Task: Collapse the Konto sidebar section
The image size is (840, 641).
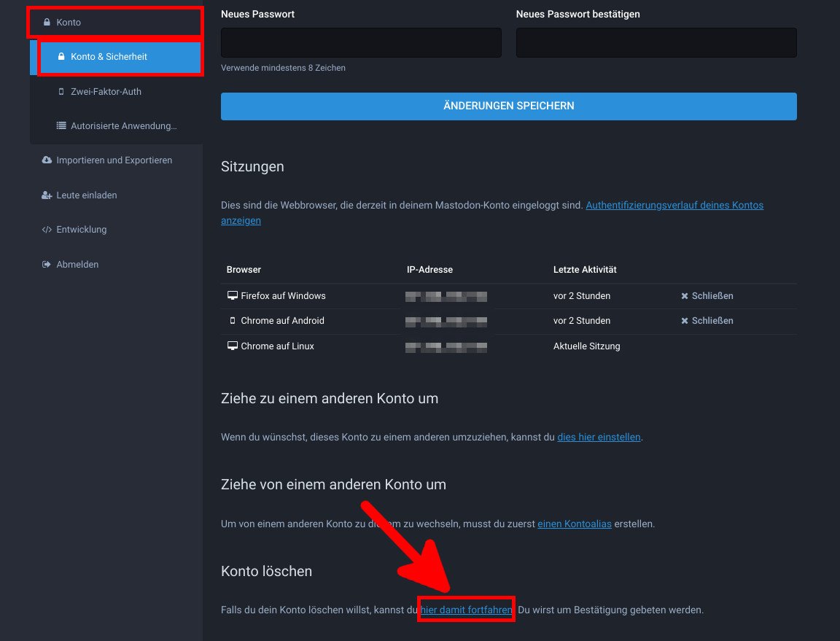Action: point(69,23)
